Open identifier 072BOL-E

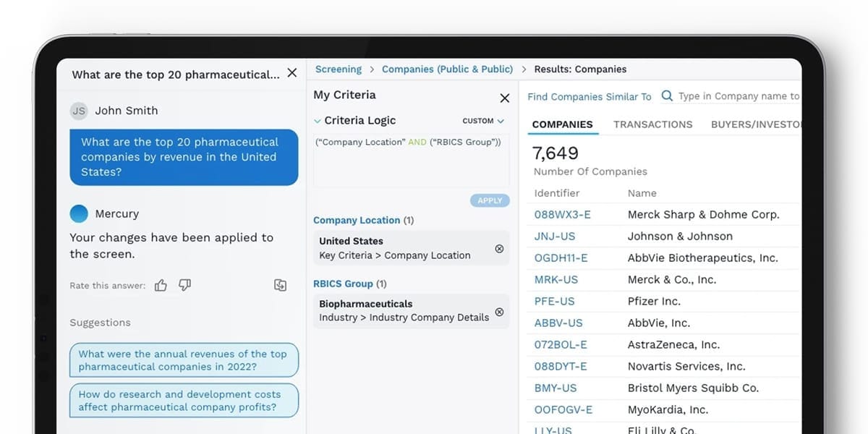[x=561, y=345]
